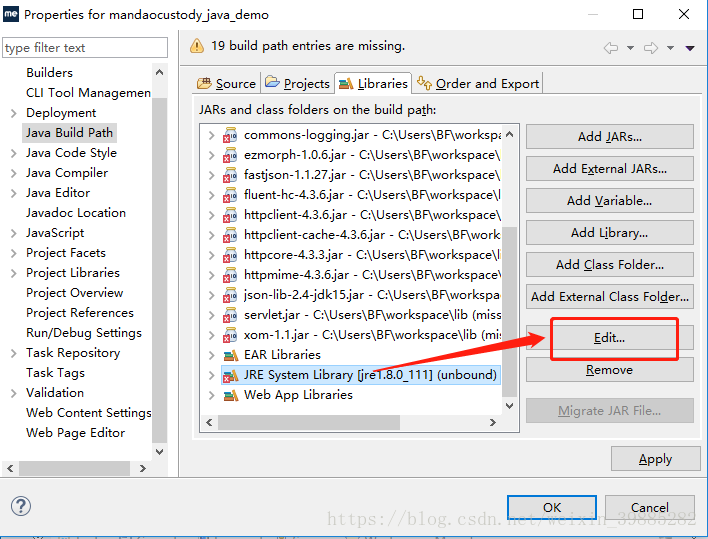The height and width of the screenshot is (539, 708).
Task: Click Add External Class Folder... button
Action: pyautogui.click(x=610, y=297)
